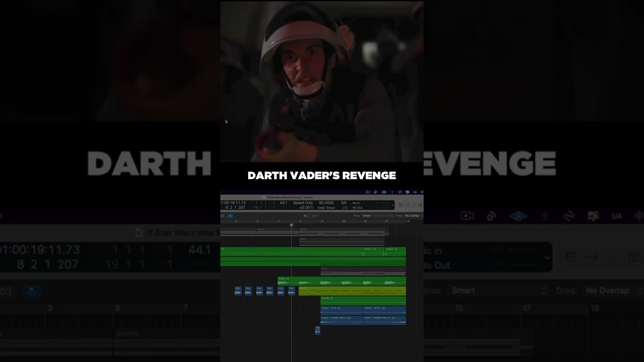Open the UA icon in the sharp menu bar
644x362 pixels.
[x=415, y=192]
